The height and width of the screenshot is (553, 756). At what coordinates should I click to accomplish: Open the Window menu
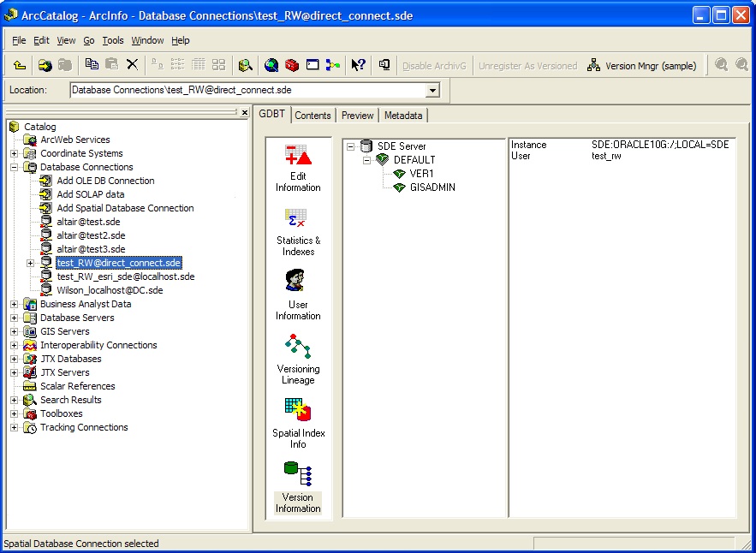(147, 40)
